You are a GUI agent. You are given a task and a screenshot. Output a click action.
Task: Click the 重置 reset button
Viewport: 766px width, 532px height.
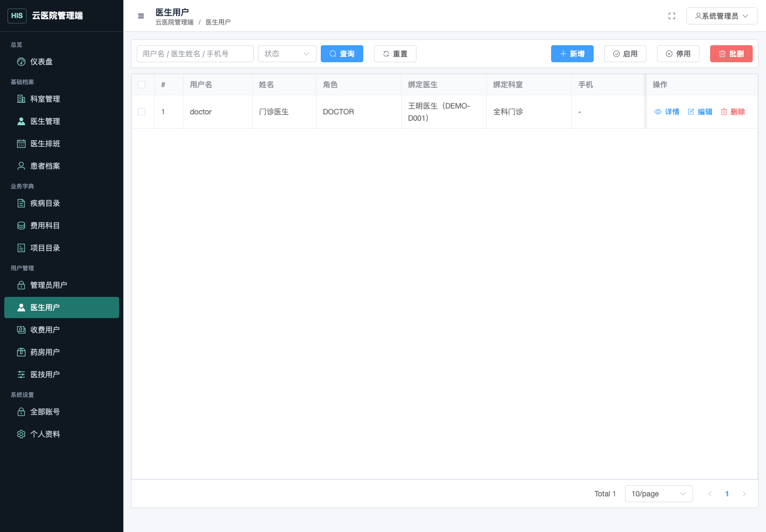tap(395, 54)
